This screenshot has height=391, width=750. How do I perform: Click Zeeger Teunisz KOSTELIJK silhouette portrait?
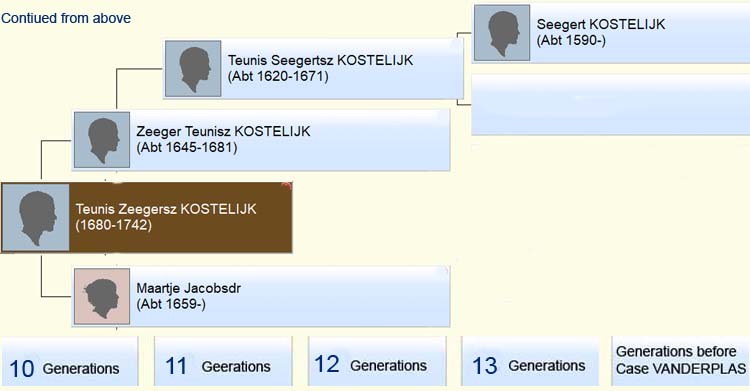(x=102, y=140)
